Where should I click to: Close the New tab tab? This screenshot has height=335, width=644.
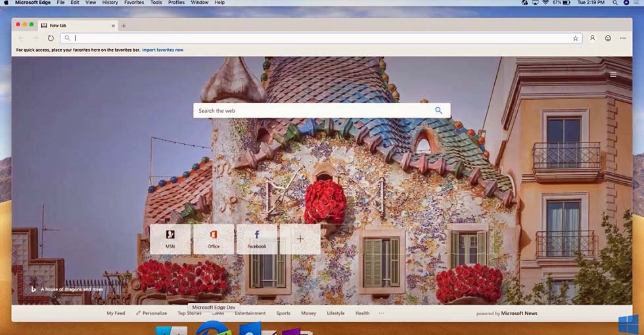click(x=113, y=26)
